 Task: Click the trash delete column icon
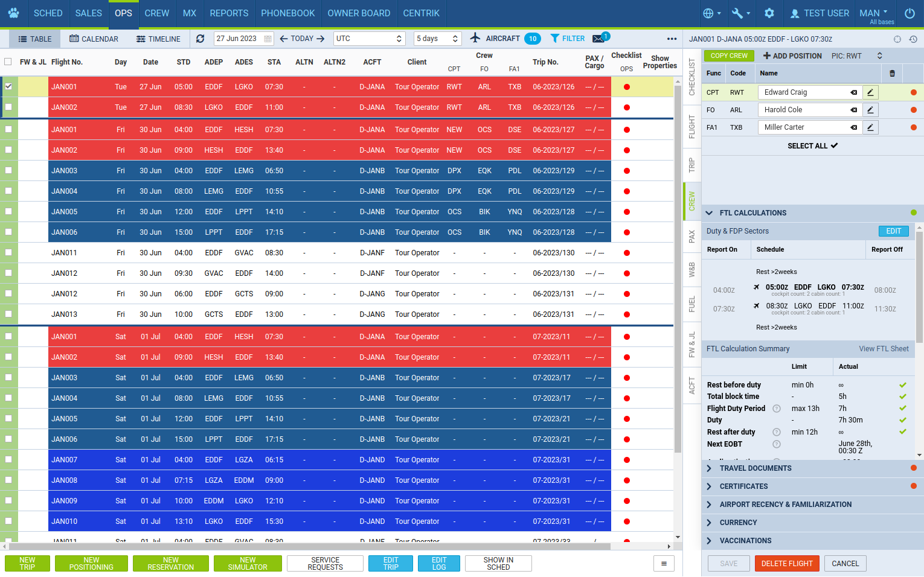click(x=892, y=74)
